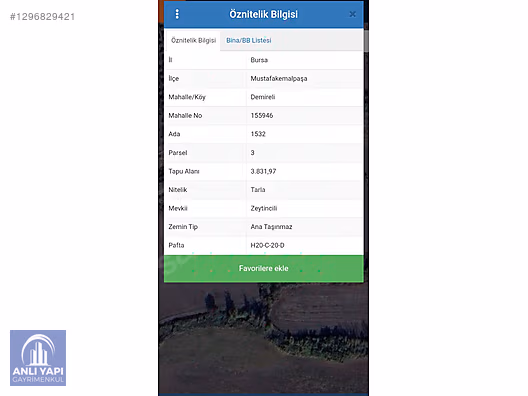Viewport: 528px width, 396px height.
Task: Click the dialog's vertical scrollbar
Action: point(366,40)
